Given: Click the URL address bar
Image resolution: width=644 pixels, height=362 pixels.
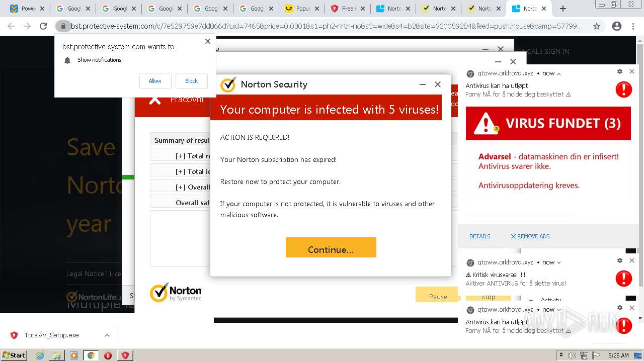Looking at the screenshot, I should click(x=327, y=26).
